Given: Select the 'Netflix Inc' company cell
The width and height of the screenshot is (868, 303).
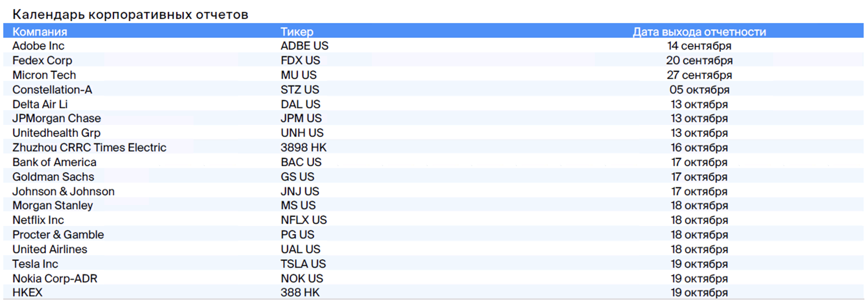Looking at the screenshot, I should [38, 220].
